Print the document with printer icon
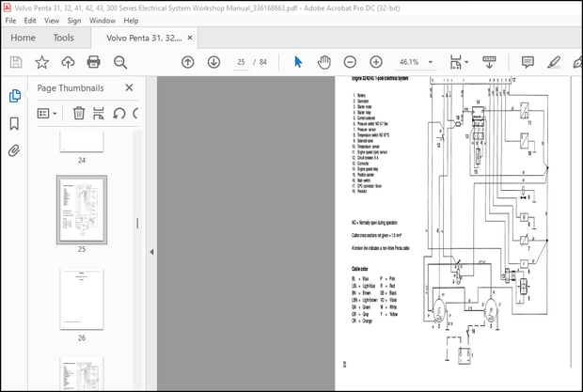This screenshot has height=392, width=583. tap(93, 62)
